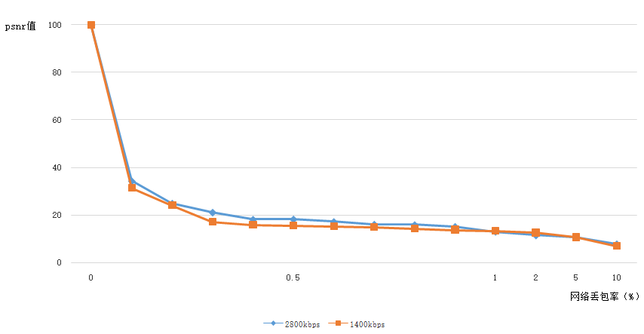The image size is (644, 334).
Task: Select the 2800kbps legend text label
Action: 302,324
